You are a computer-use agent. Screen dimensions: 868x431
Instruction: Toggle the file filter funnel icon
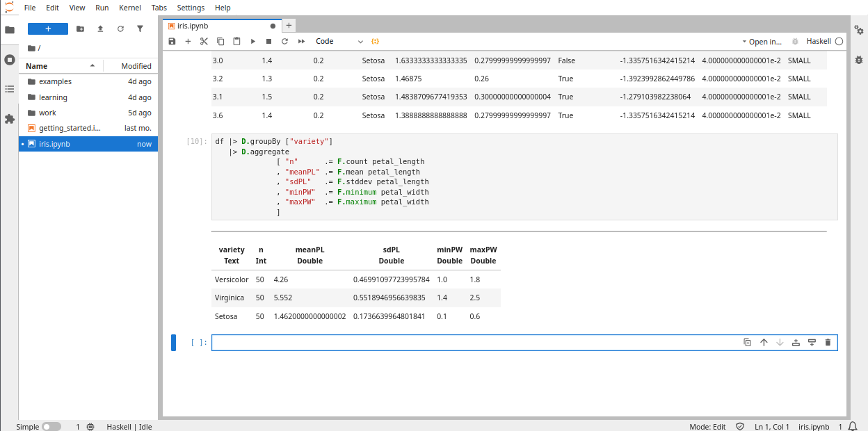coord(140,29)
